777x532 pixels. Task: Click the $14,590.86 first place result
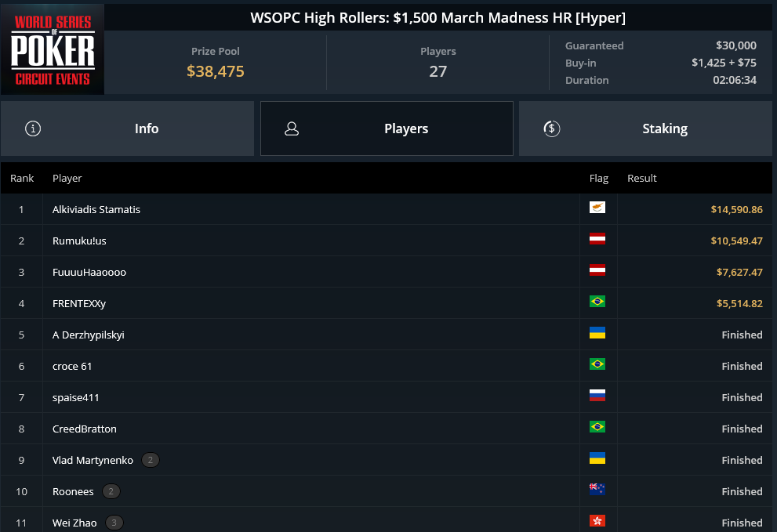[736, 209]
